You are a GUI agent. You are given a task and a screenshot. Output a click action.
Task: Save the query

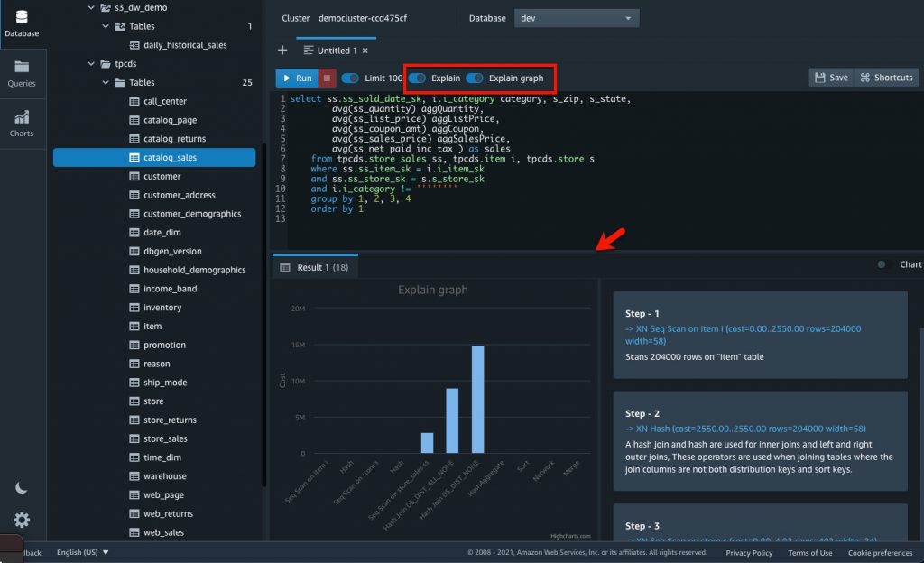click(x=831, y=78)
